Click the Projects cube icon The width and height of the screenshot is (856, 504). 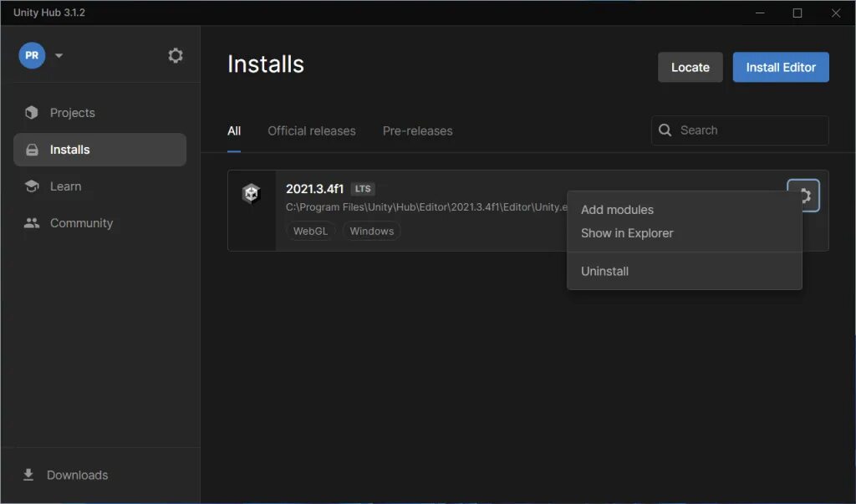[32, 113]
